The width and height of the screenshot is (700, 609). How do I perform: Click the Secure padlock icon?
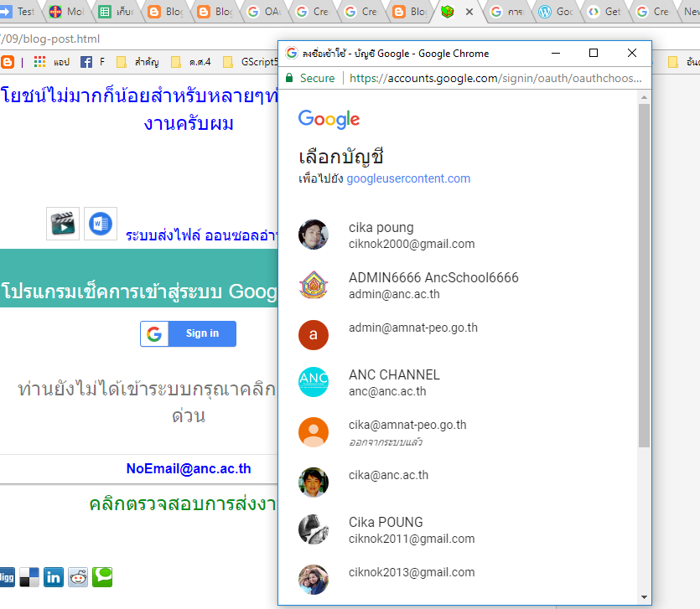(x=289, y=78)
